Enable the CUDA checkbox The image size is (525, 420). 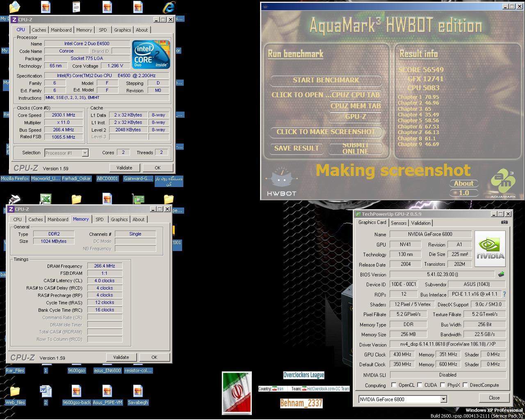coord(420,385)
